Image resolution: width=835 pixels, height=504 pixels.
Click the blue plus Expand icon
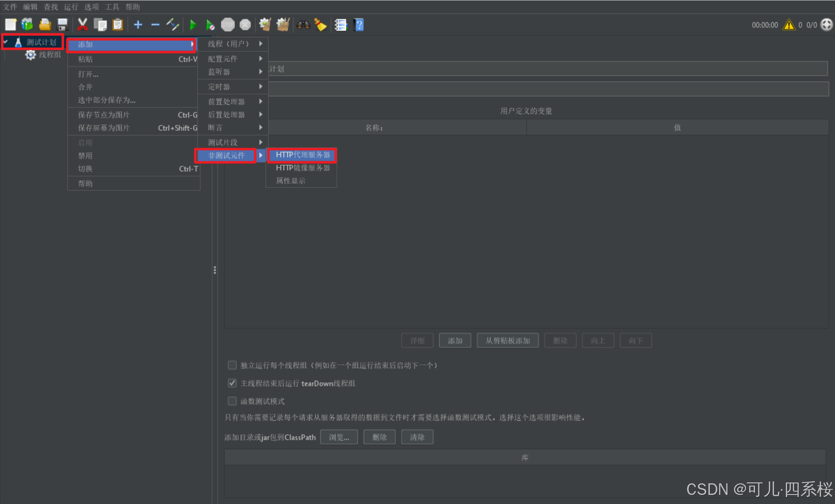click(138, 25)
